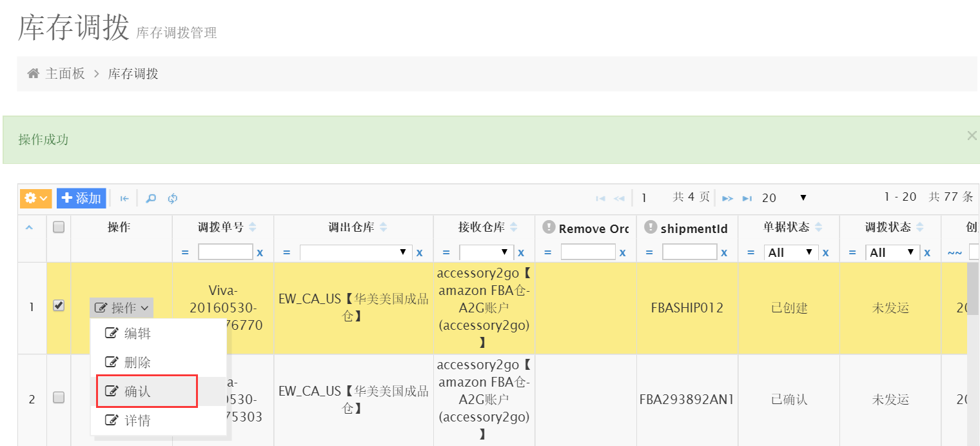
Task: Clear the Remove Ord filter with x
Action: [x=622, y=253]
